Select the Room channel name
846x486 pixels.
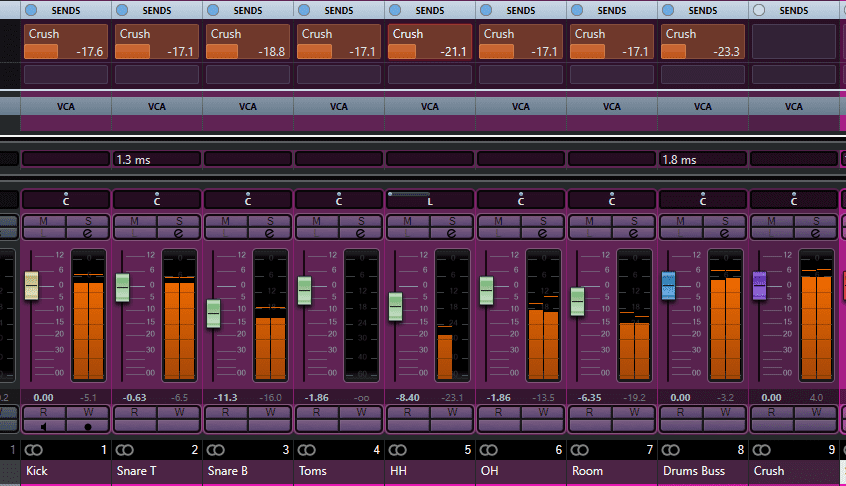pyautogui.click(x=587, y=471)
